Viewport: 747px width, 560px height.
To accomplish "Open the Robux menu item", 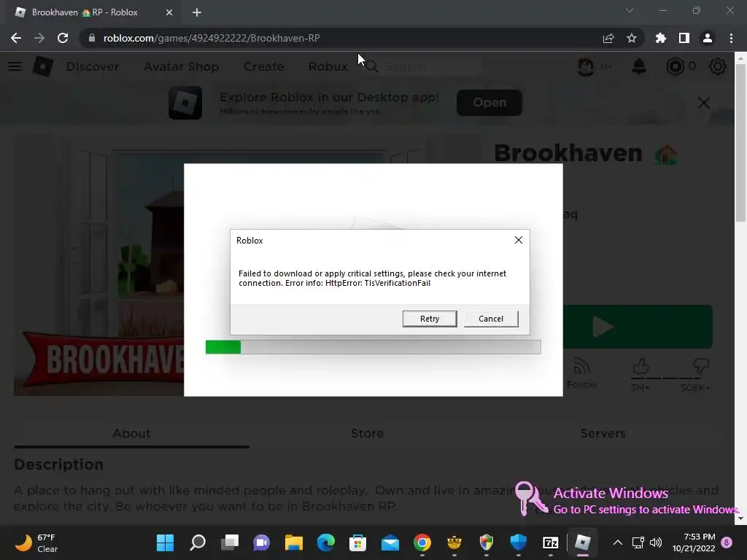I will [x=328, y=66].
